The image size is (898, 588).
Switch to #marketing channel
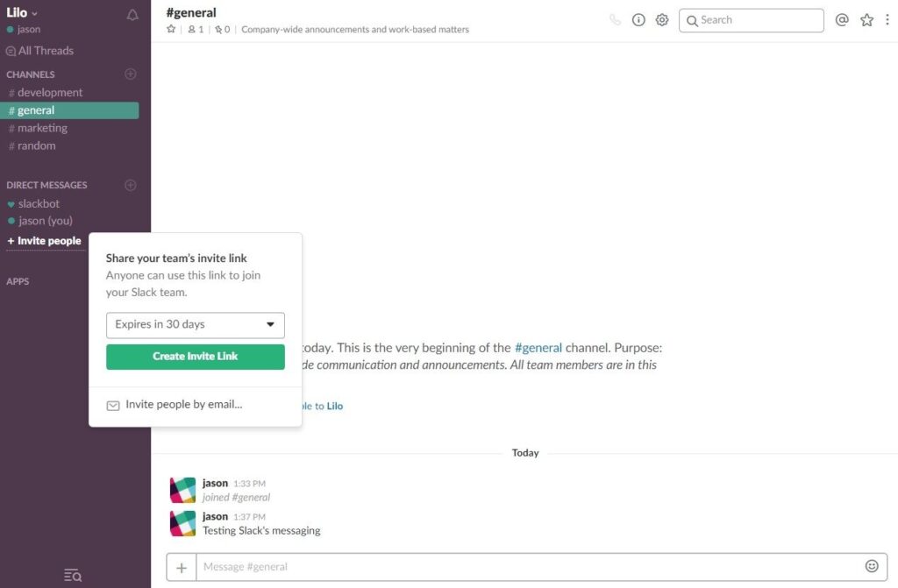(39, 128)
